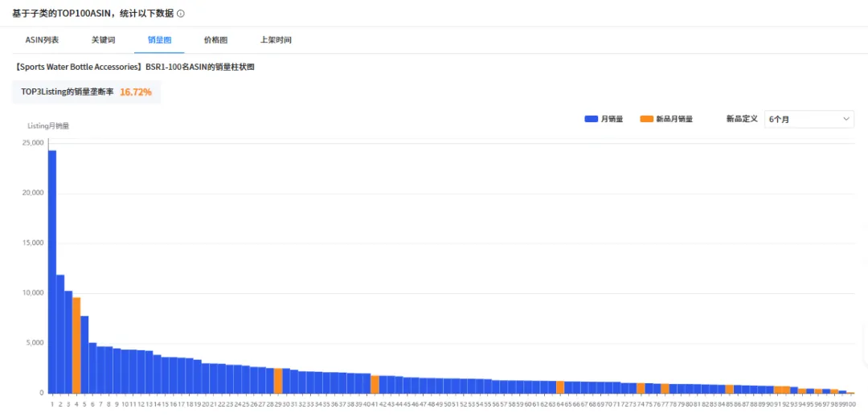868x417 pixels.
Task: Click the blue bar for rank 3
Action: point(68,341)
